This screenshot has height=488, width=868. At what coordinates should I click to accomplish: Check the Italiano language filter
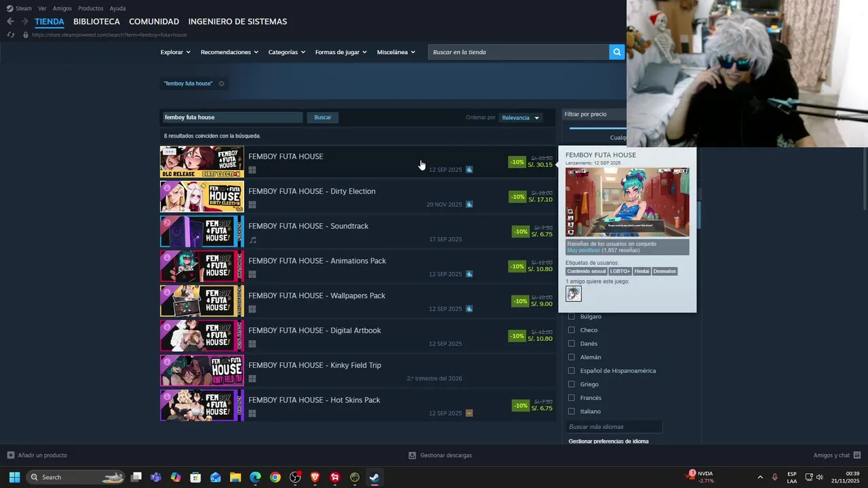coord(571,411)
